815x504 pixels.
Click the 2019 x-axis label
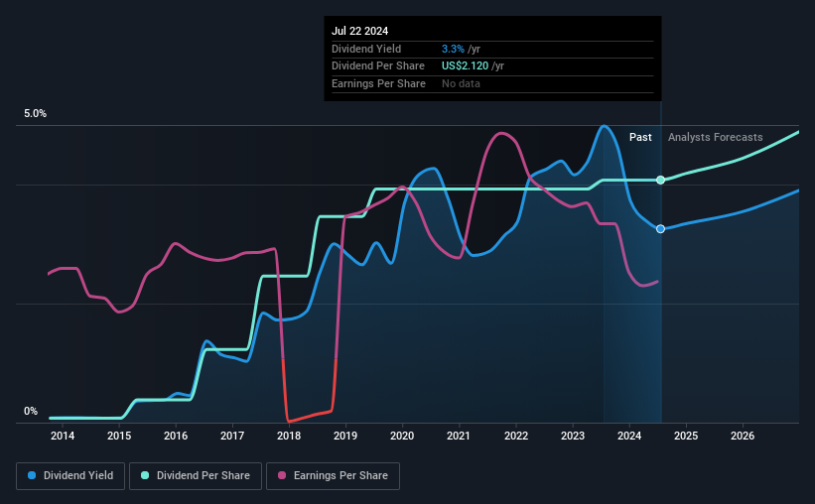tap(345, 436)
